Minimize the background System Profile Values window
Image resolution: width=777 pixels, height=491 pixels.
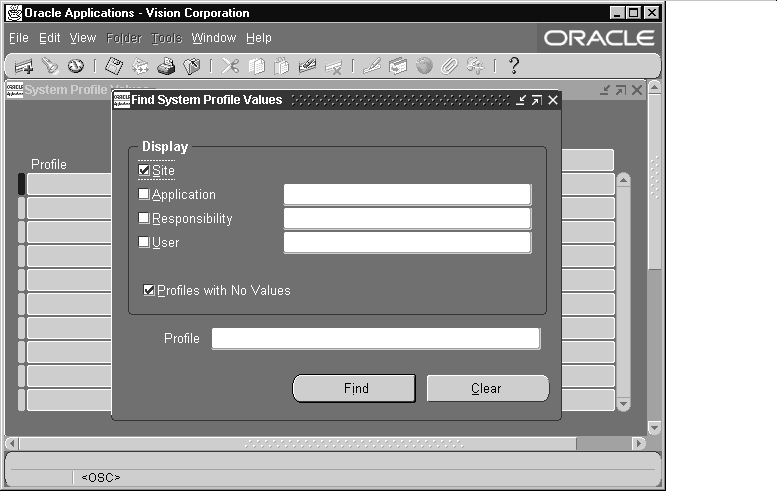pyautogui.click(x=605, y=90)
